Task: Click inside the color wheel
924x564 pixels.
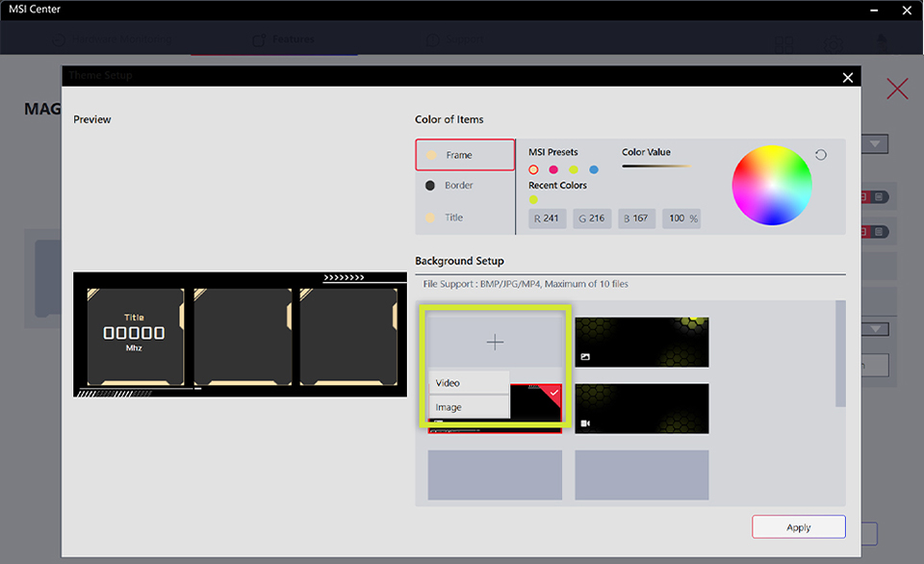Action: click(772, 185)
